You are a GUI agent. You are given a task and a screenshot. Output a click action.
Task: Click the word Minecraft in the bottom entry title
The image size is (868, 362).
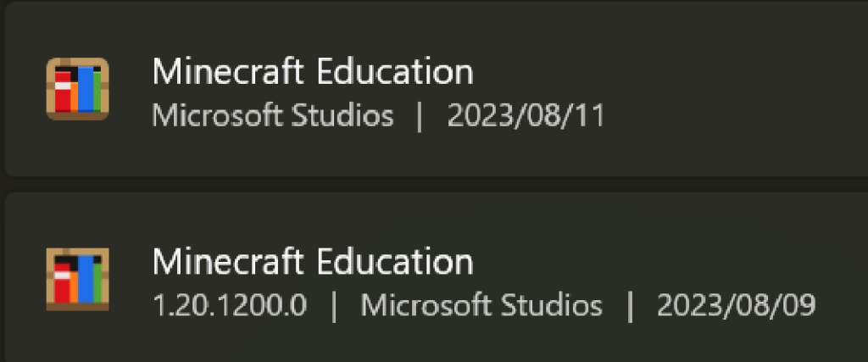point(229,262)
